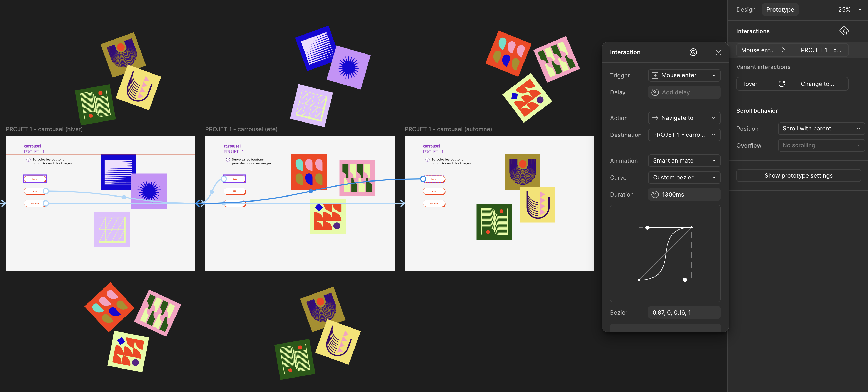
Task: Click the Hover change-to swap icon
Action: pos(781,84)
